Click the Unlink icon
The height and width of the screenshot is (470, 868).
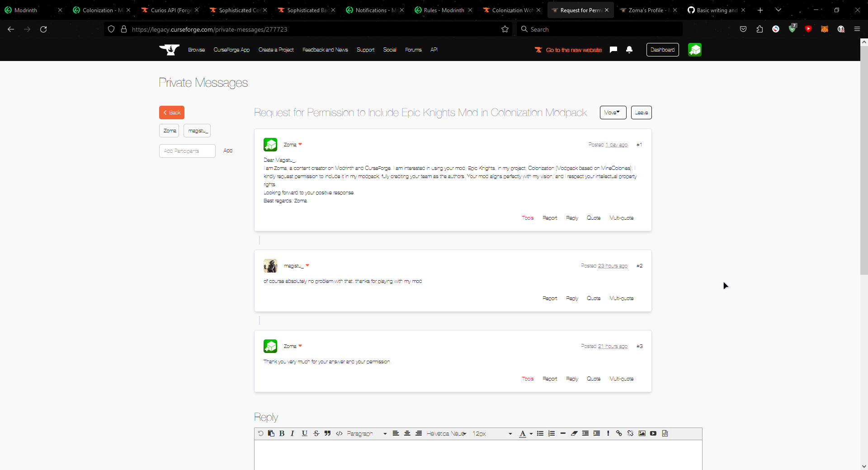(x=630, y=433)
